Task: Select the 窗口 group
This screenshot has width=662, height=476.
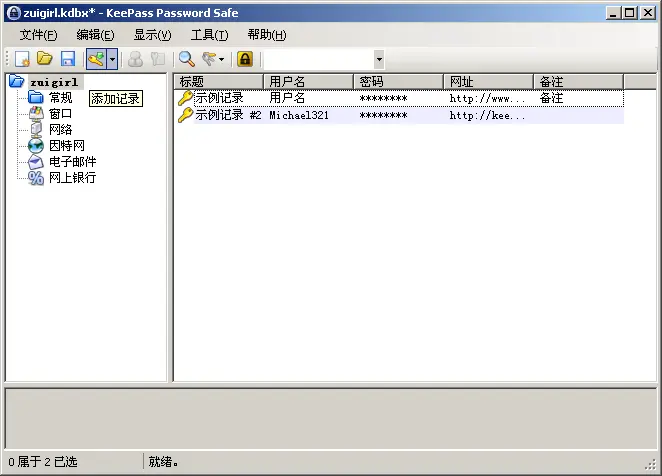Action: (x=60, y=114)
